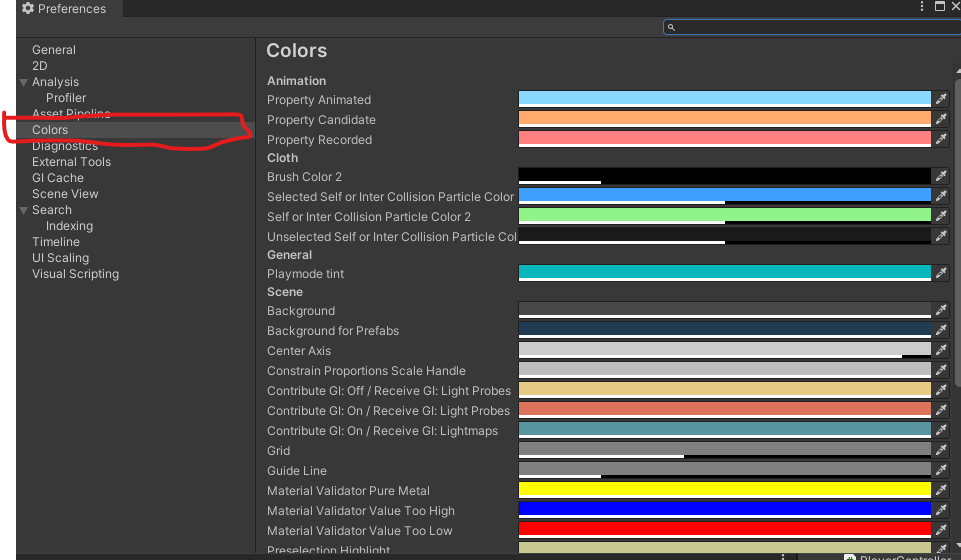This screenshot has height=560, width=961.
Task: Change Material Validator Value Too High swatch
Action: pos(724,509)
